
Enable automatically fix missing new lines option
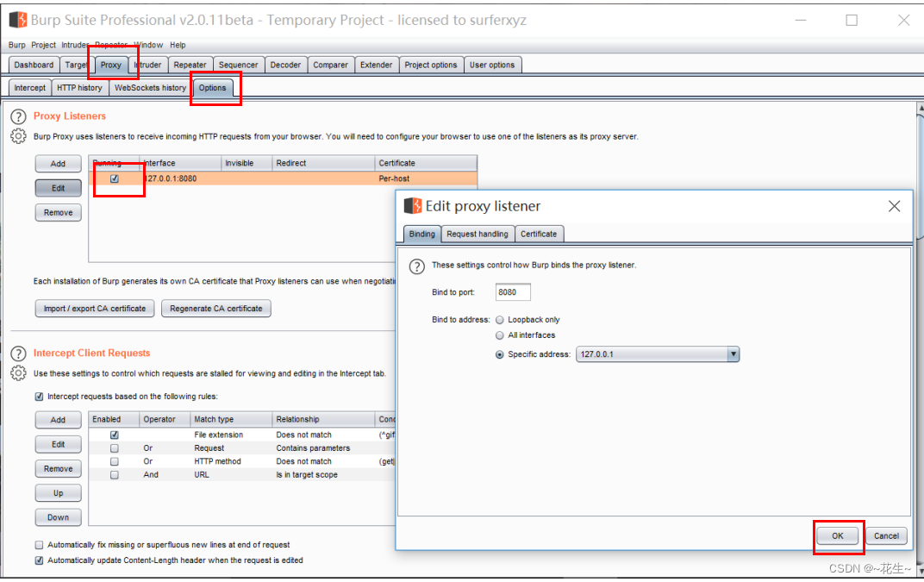point(39,545)
